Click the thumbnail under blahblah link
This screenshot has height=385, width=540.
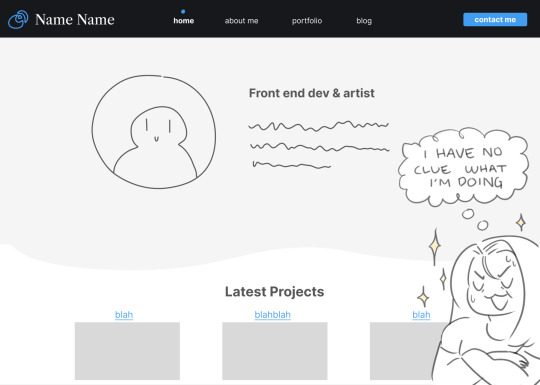274,351
